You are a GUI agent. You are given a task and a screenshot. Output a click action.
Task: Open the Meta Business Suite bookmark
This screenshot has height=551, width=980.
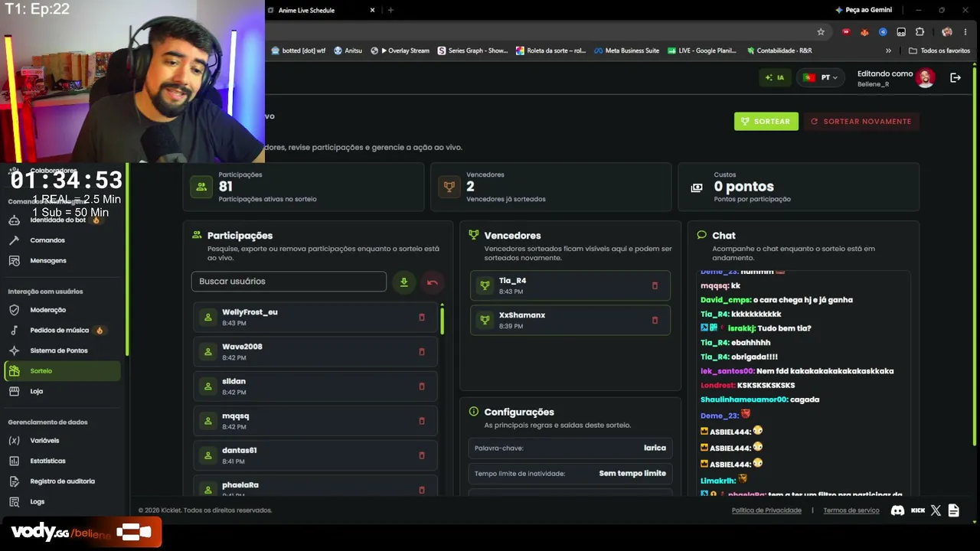coord(626,51)
